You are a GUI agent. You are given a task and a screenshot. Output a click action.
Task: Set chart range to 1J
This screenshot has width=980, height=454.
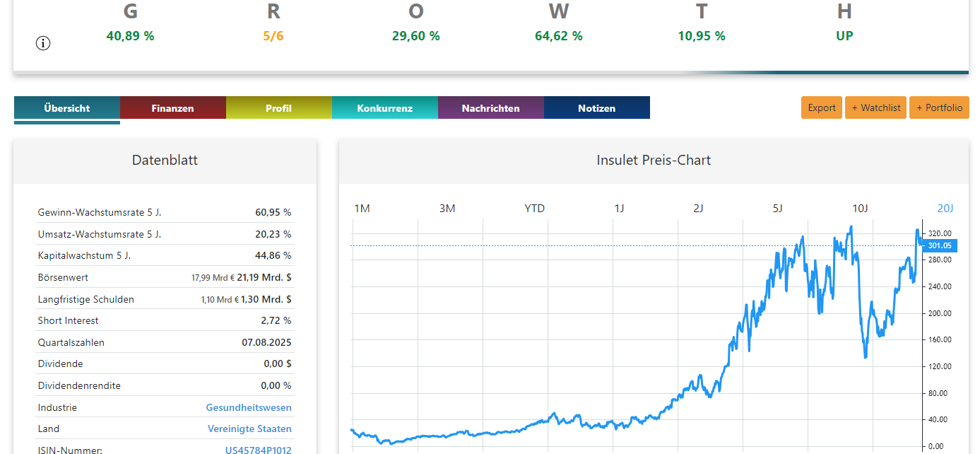[619, 208]
